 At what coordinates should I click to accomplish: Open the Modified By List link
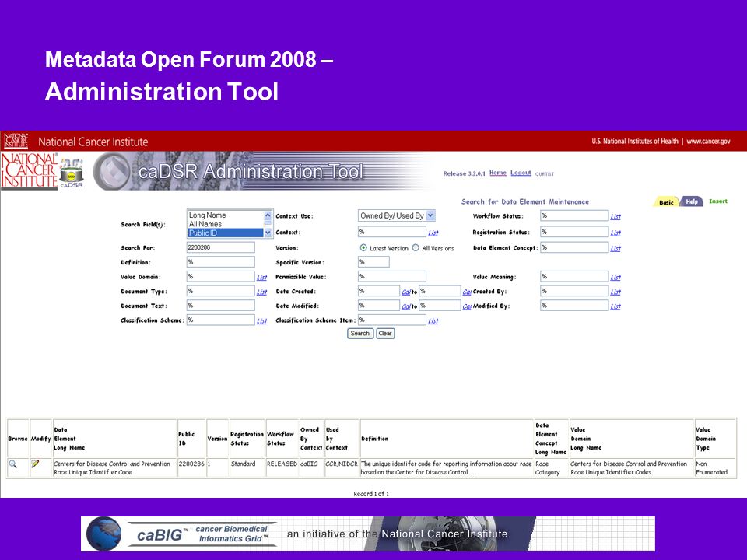pos(615,306)
